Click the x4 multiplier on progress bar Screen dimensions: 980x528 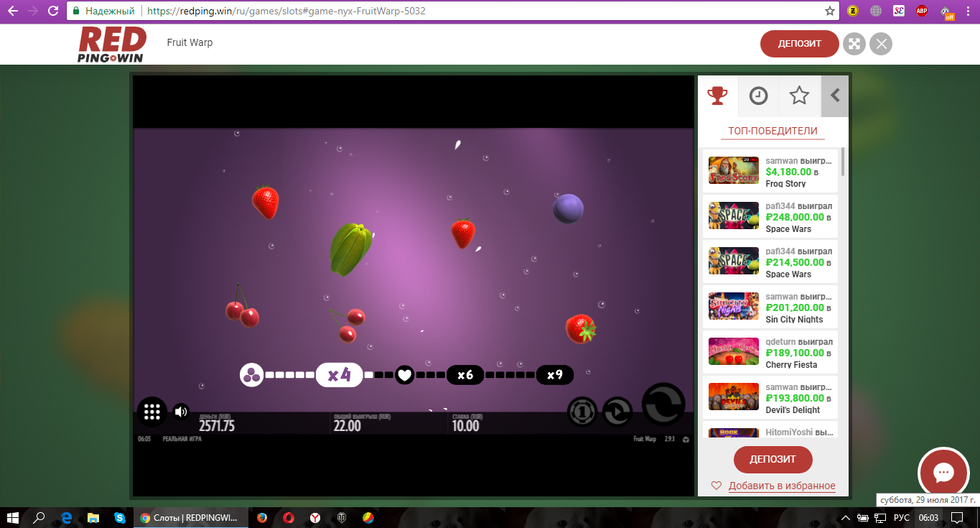click(x=339, y=375)
